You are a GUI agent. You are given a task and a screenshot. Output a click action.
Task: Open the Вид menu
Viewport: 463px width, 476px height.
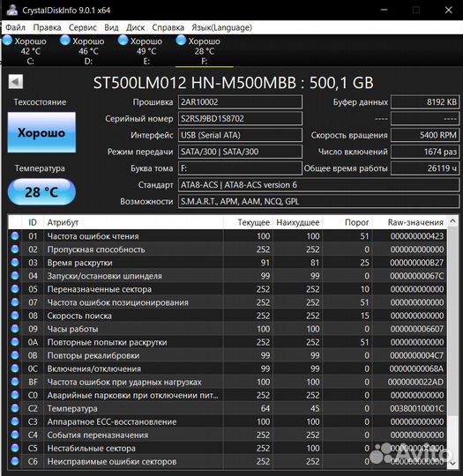pos(111,27)
